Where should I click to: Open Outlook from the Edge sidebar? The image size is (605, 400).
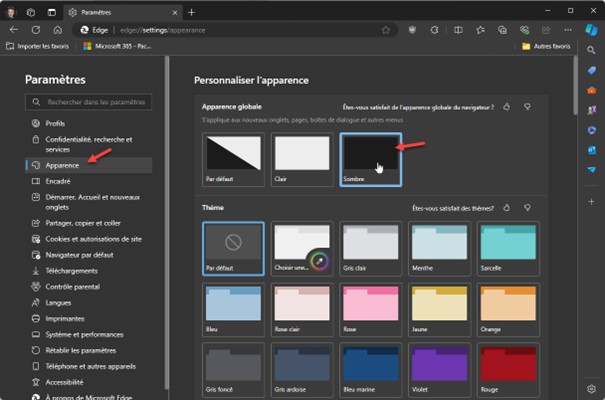(592, 150)
